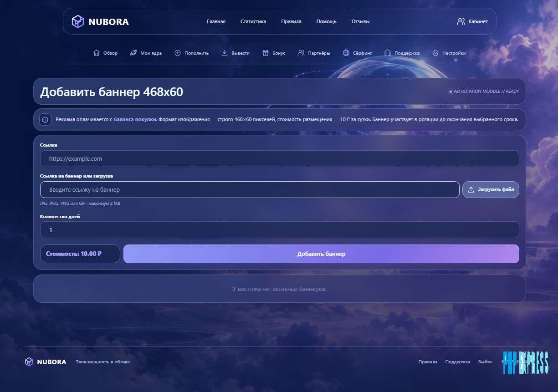Click the footer Выйти logout link

tap(485, 362)
